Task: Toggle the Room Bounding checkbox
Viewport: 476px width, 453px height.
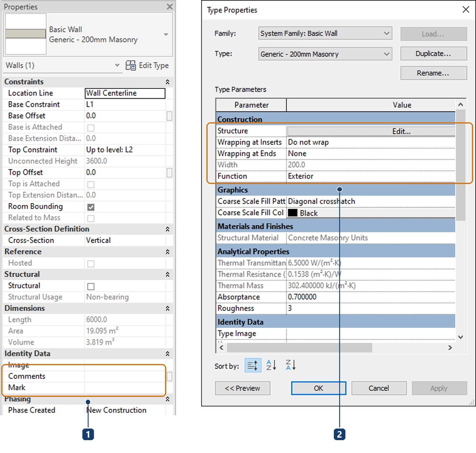Action: pyautogui.click(x=91, y=207)
